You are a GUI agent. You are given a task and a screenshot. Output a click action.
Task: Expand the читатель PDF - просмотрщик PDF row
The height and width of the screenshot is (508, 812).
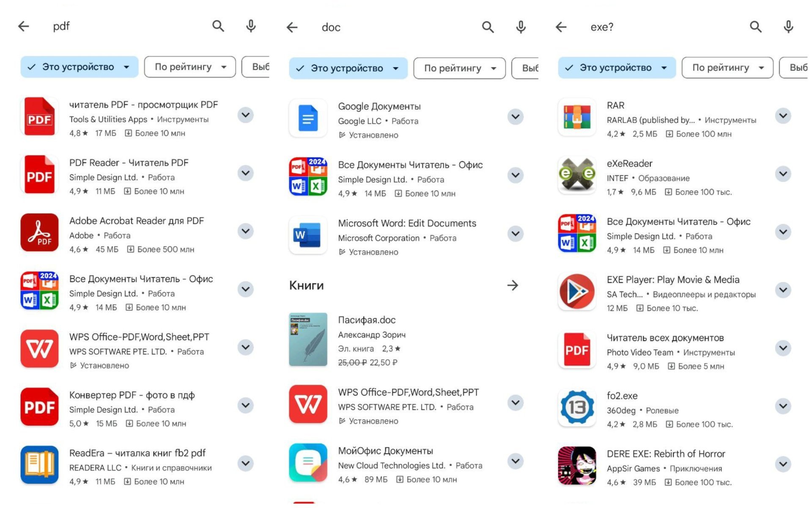click(x=246, y=115)
